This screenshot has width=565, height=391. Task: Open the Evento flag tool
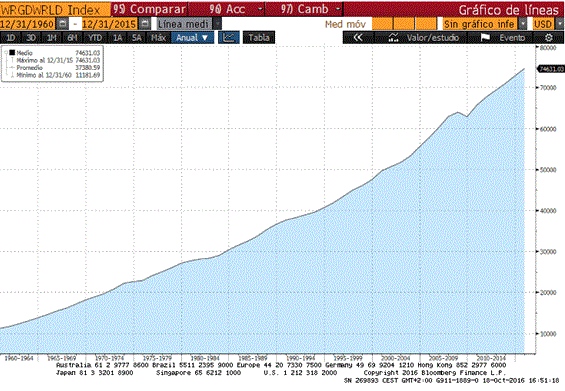pos(504,37)
